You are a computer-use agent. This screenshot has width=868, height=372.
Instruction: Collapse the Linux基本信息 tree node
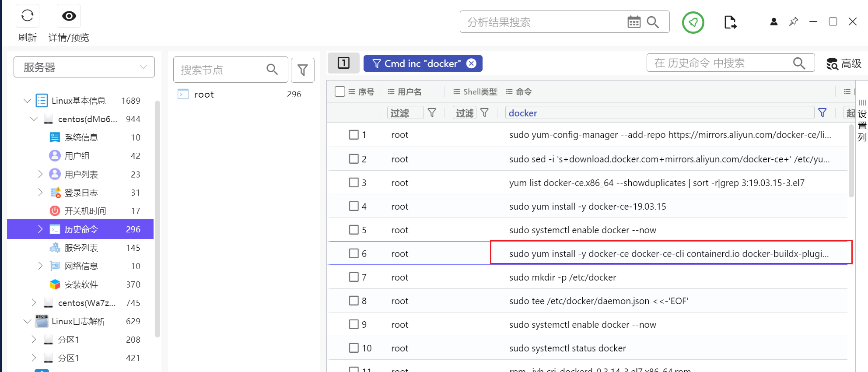tap(27, 101)
